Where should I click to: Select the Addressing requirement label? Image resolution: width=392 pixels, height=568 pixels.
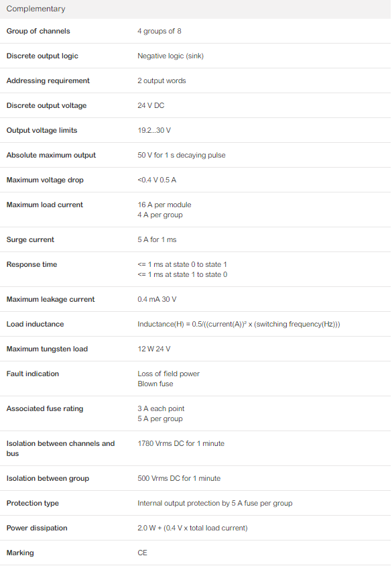tap(48, 80)
